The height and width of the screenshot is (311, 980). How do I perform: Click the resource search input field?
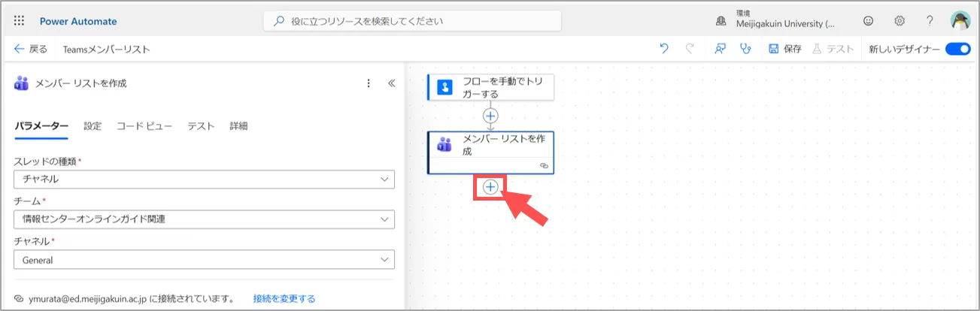[x=412, y=21]
